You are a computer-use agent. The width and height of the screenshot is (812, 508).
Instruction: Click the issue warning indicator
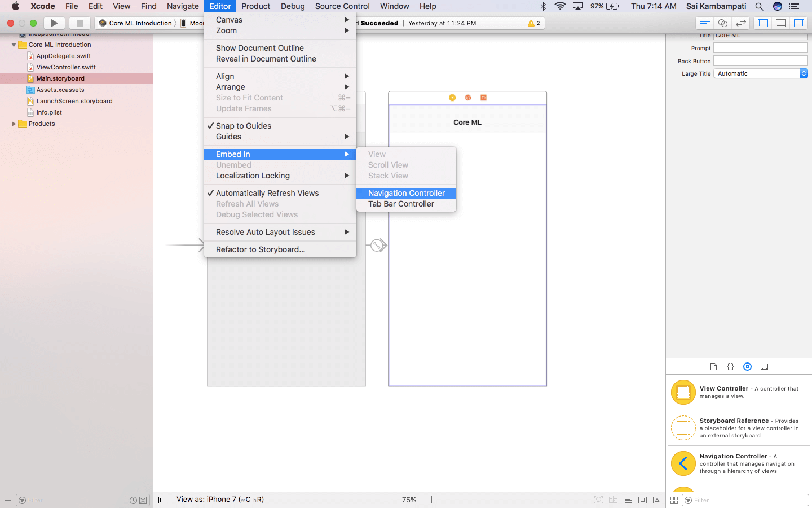tap(533, 23)
